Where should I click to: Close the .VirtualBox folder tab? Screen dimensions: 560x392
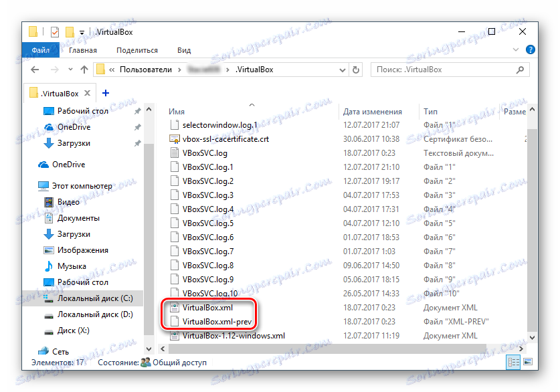click(x=87, y=93)
